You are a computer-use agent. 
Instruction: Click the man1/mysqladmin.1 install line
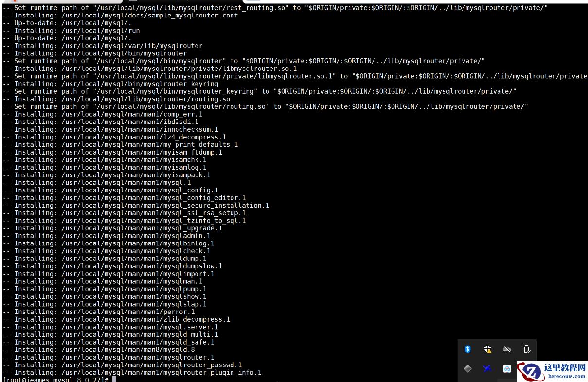click(107, 236)
